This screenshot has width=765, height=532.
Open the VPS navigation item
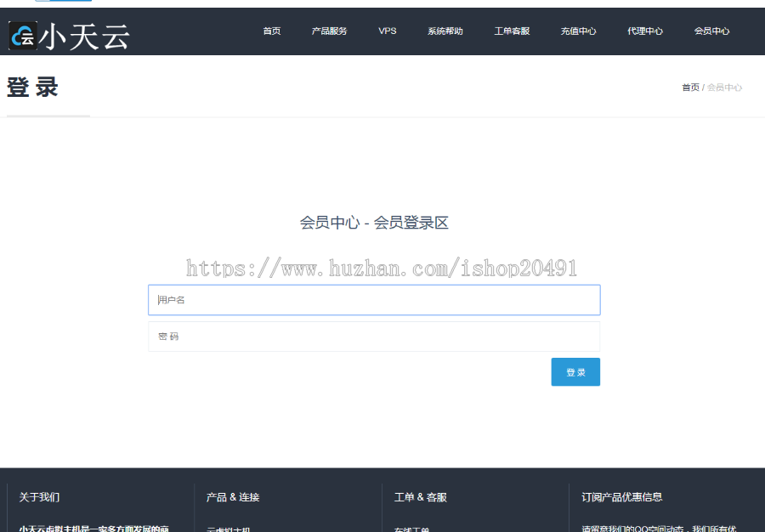click(x=388, y=31)
